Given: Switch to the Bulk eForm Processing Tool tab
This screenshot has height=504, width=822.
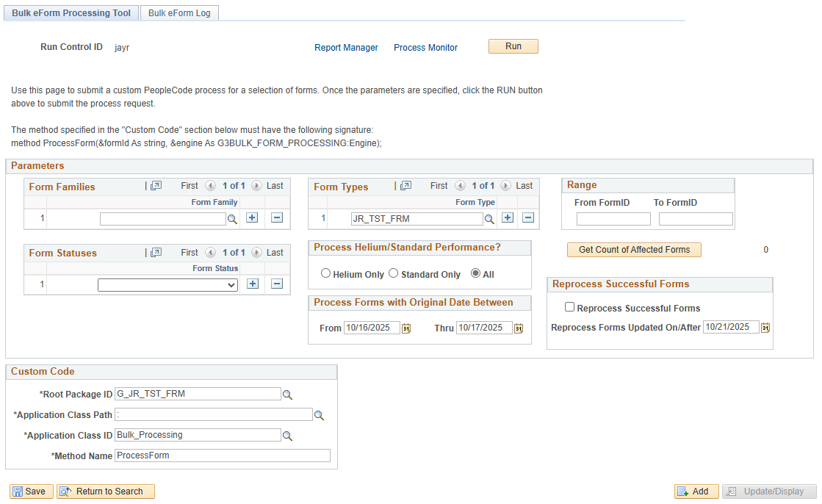Looking at the screenshot, I should click(x=71, y=12).
